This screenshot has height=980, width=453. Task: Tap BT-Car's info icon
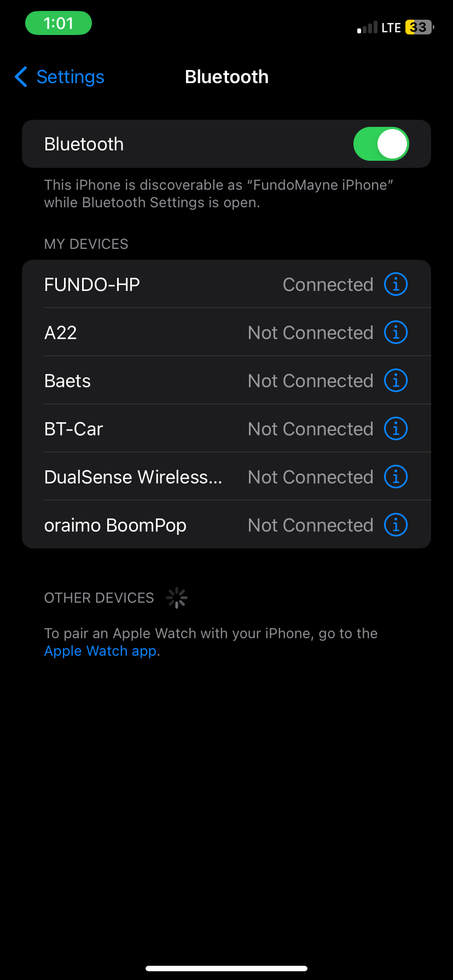tap(395, 428)
